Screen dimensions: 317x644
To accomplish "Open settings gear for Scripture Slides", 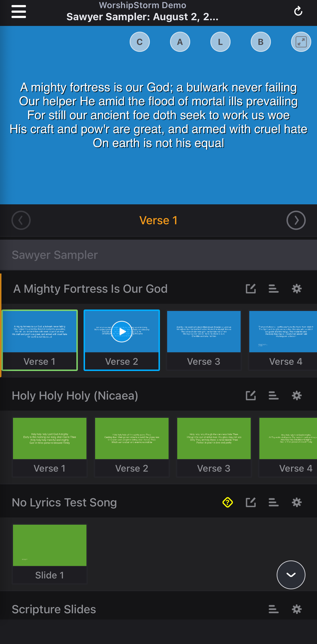I will [297, 609].
